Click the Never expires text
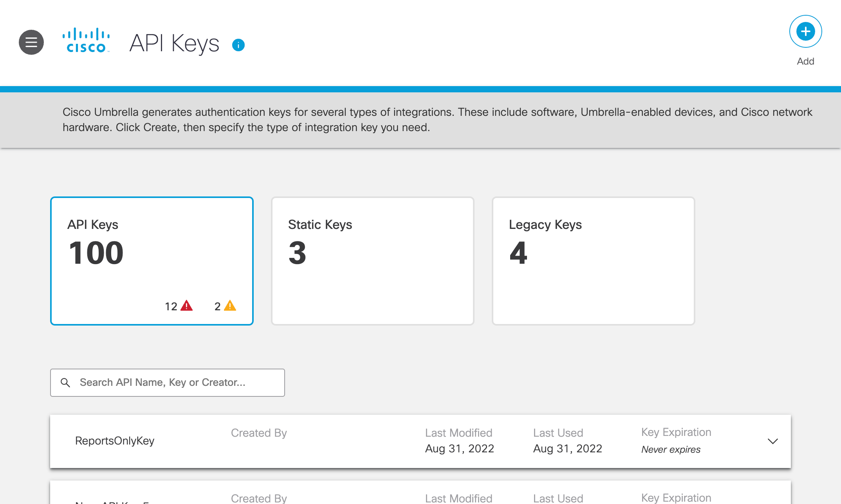841x504 pixels. click(x=671, y=450)
